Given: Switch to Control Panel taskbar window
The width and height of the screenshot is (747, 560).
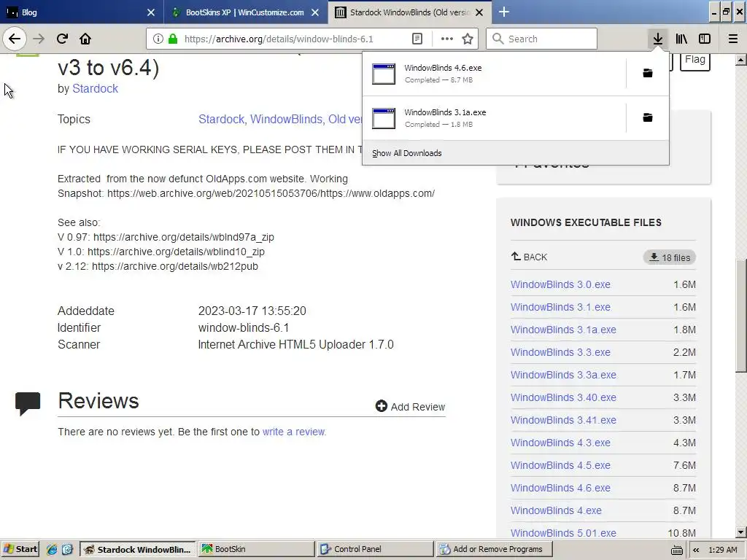Looking at the screenshot, I should pos(376,549).
